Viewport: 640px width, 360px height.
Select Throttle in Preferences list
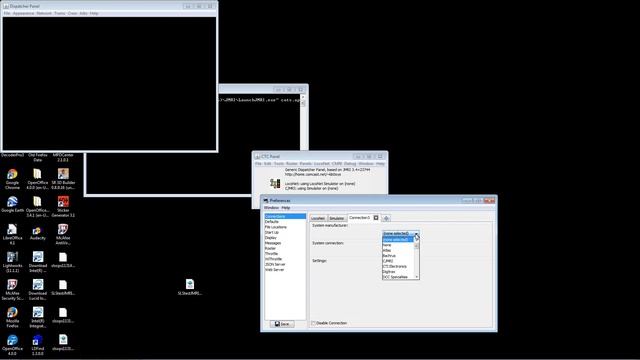click(x=285, y=253)
